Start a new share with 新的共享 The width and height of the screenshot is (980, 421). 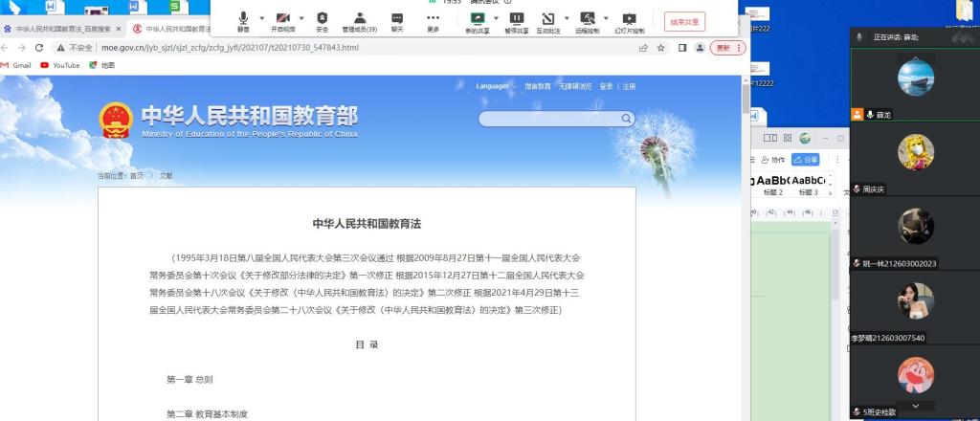[x=479, y=22]
